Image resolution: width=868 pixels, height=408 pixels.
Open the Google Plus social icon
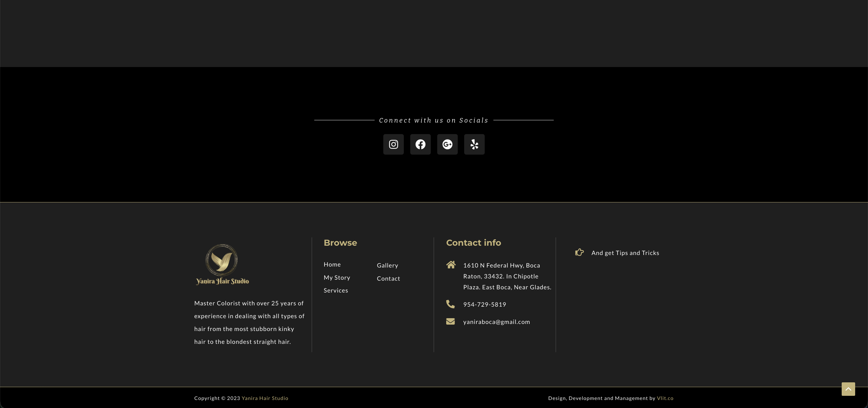447,144
